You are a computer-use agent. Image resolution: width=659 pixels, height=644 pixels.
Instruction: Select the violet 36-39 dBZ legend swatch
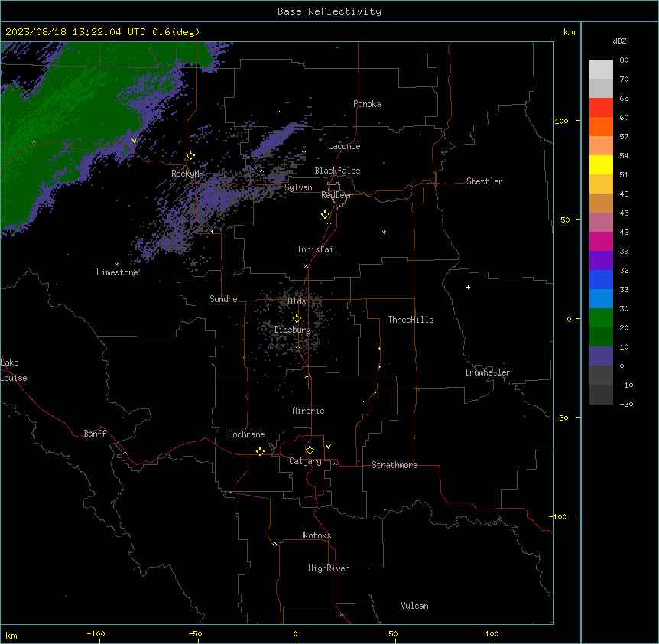[x=601, y=261]
